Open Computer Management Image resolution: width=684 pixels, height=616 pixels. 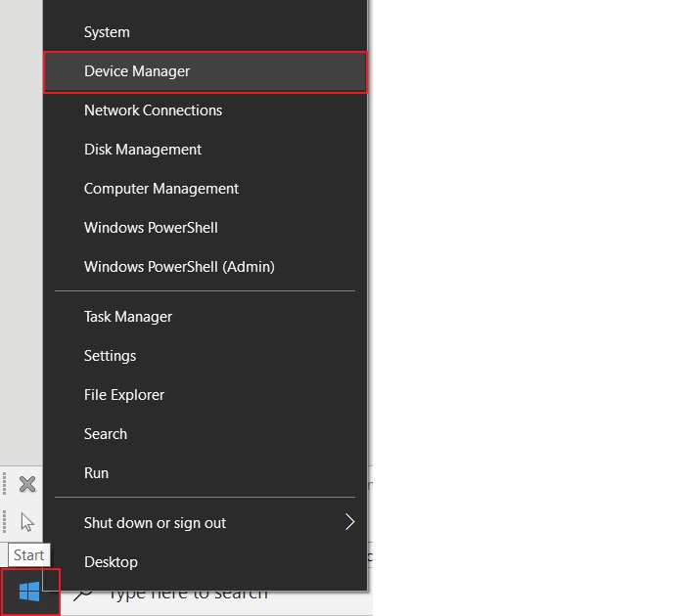click(205, 189)
